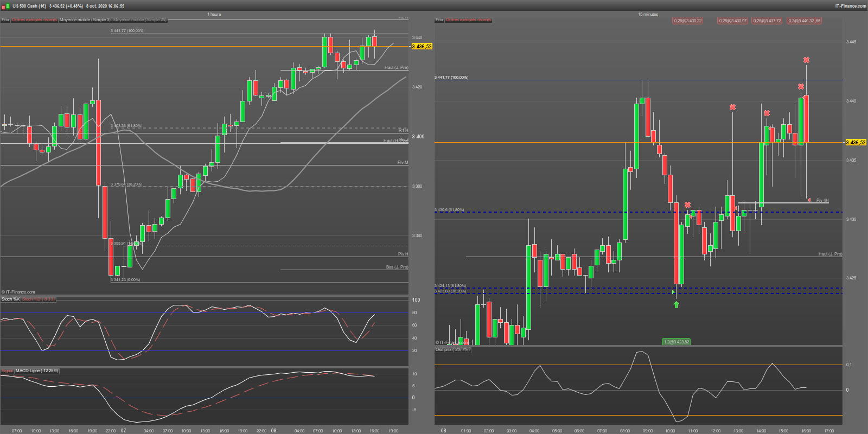The width and height of the screenshot is (868, 434).
Task: Click the 'US 500 Cash (1€)' instrument name
Action: click(29, 6)
